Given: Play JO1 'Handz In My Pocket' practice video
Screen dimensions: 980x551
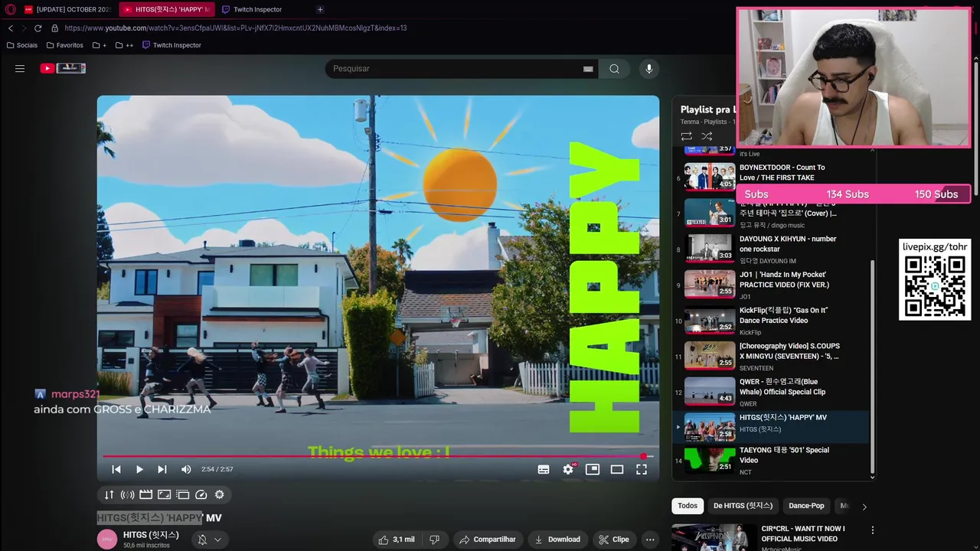Looking at the screenshot, I should pyautogui.click(x=771, y=284).
